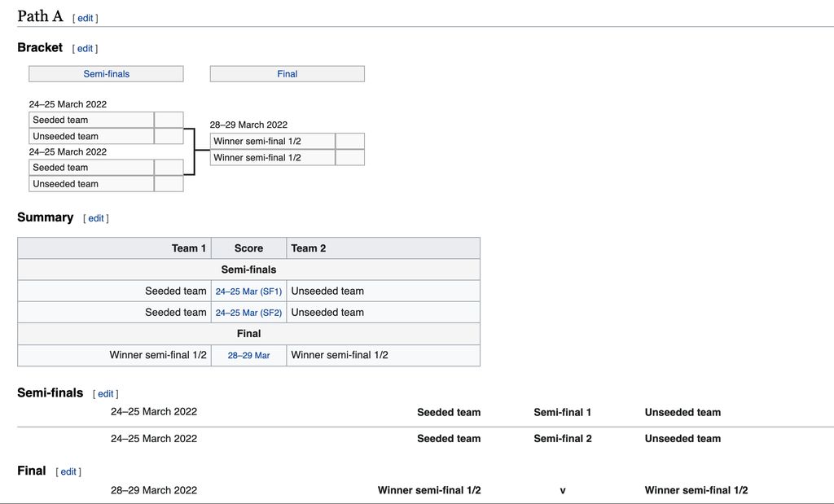Screen dimensions: 834x504
Task: Select first Unseeded team bracket cell
Action: coord(91,136)
